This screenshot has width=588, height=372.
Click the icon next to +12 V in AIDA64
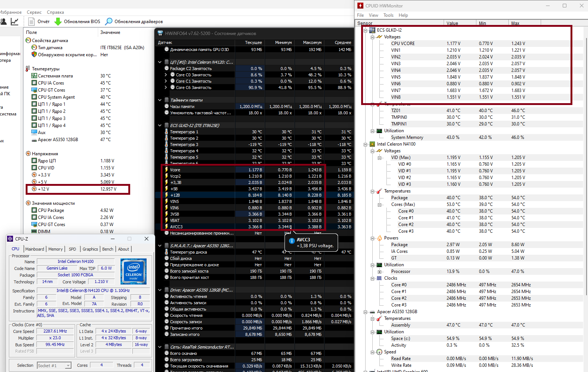click(34, 189)
